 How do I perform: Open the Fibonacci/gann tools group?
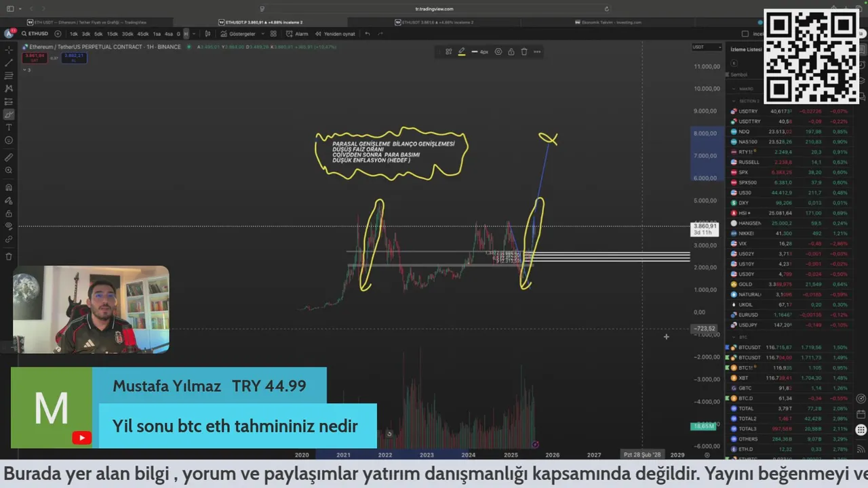[9, 75]
